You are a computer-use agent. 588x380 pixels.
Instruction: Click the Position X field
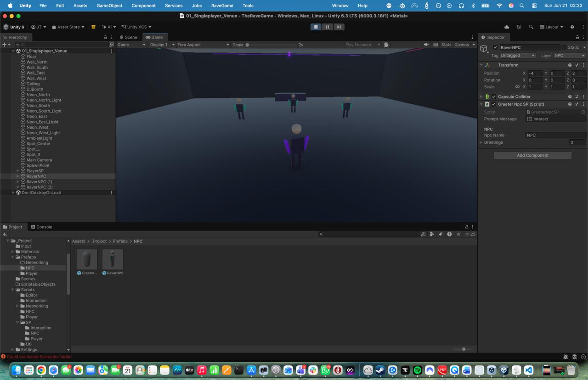[x=535, y=74]
